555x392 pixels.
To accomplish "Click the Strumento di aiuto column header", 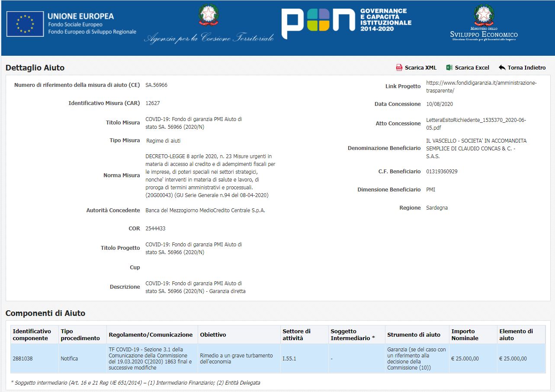I will (417, 335).
